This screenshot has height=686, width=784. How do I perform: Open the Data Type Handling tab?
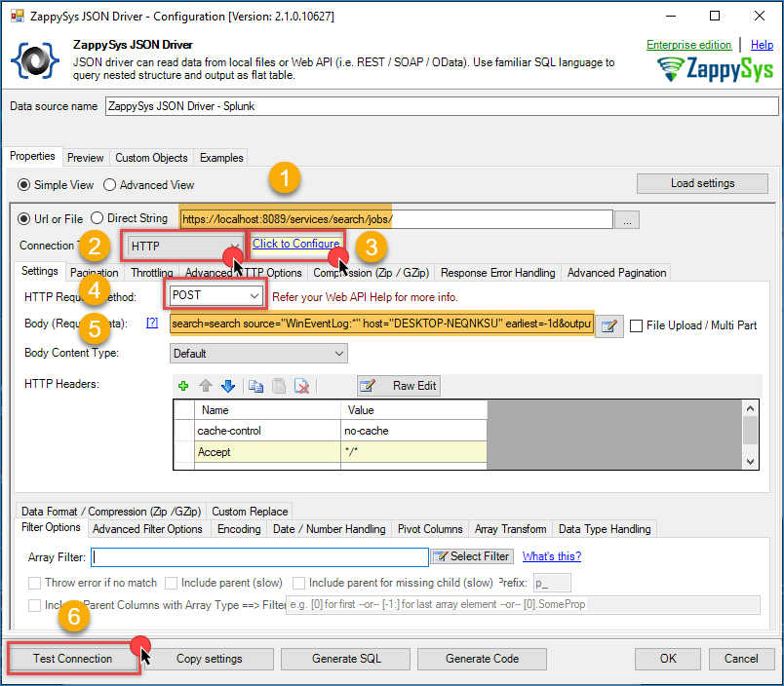point(605,528)
